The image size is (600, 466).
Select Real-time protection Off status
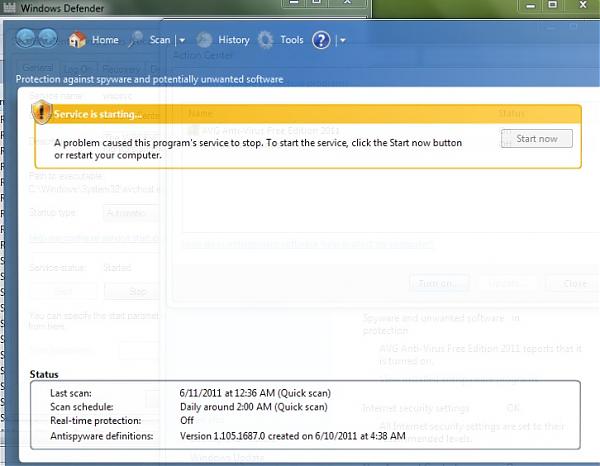point(187,420)
